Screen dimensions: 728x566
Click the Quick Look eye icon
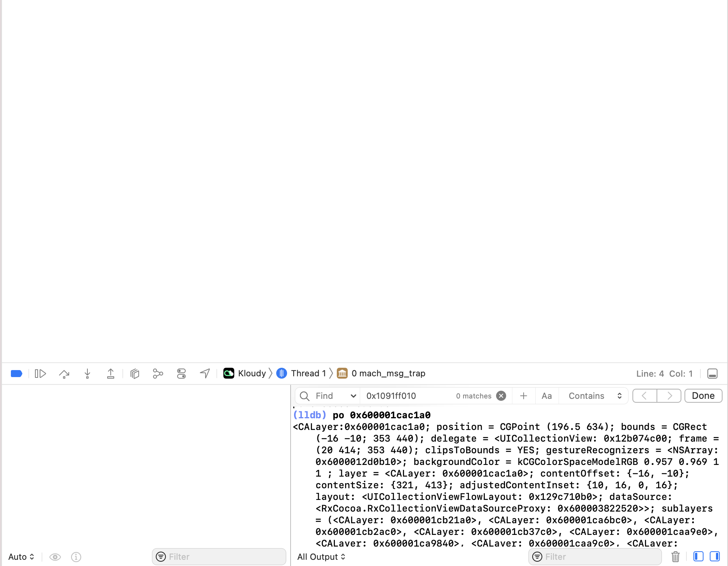pos(55,557)
